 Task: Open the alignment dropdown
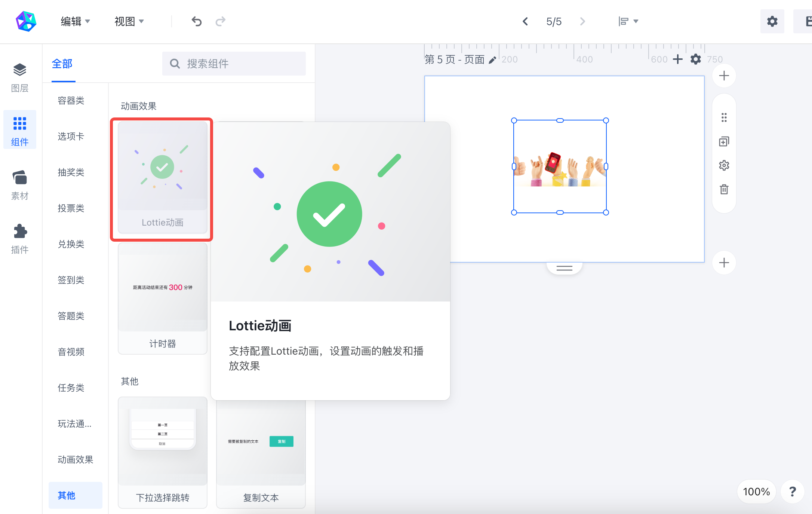[628, 21]
